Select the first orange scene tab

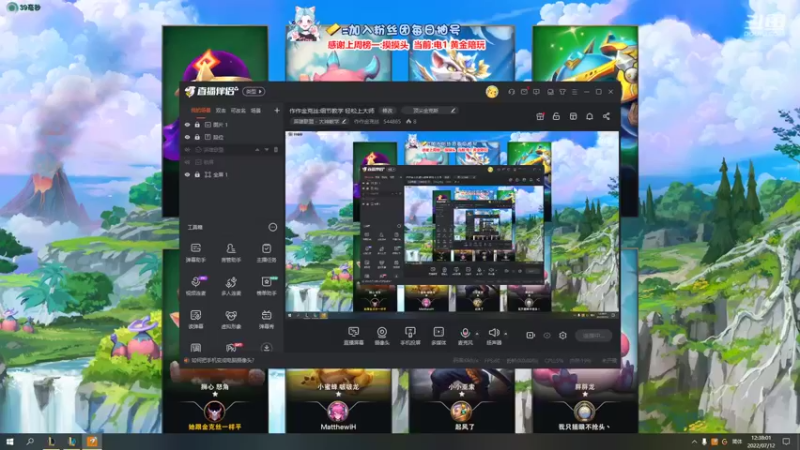[x=201, y=110]
